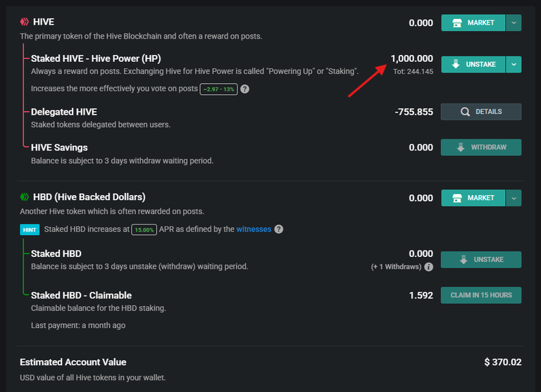541x392 pixels.
Task: Click the Staked HIVE - Hive Power heading
Action: pyautogui.click(x=96, y=58)
